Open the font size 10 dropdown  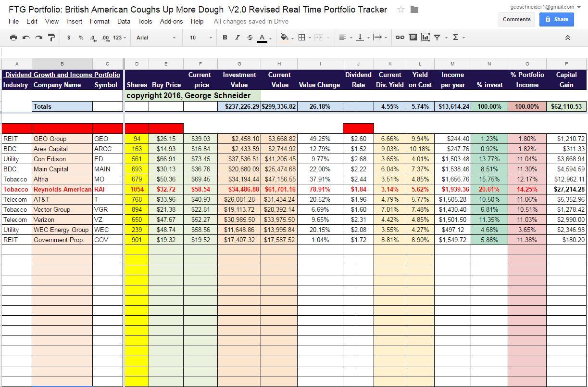pos(200,38)
